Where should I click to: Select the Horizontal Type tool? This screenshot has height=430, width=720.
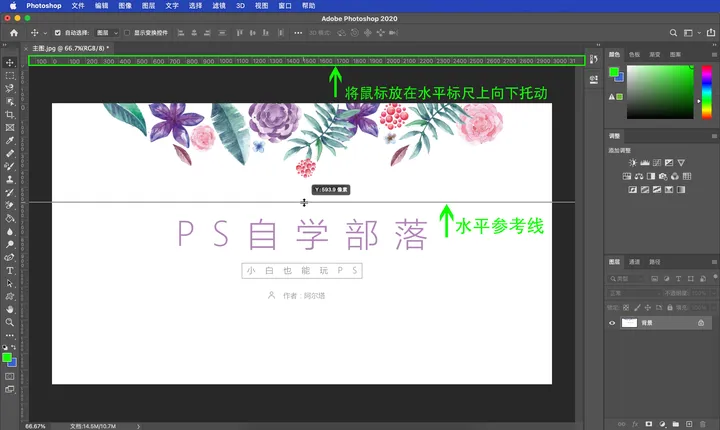tap(10, 271)
